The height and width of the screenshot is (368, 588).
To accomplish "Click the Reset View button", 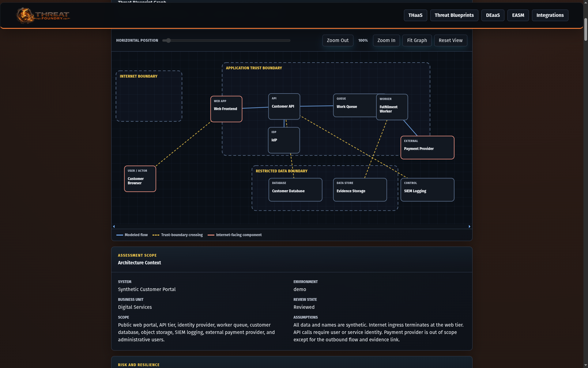I will point(450,40).
